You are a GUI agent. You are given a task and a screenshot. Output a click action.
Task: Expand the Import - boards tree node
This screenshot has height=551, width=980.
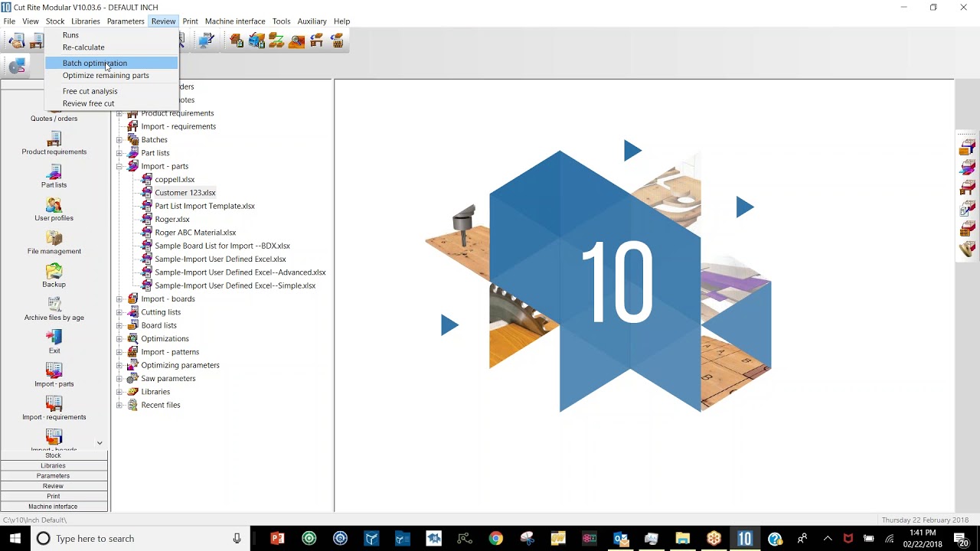tap(119, 299)
